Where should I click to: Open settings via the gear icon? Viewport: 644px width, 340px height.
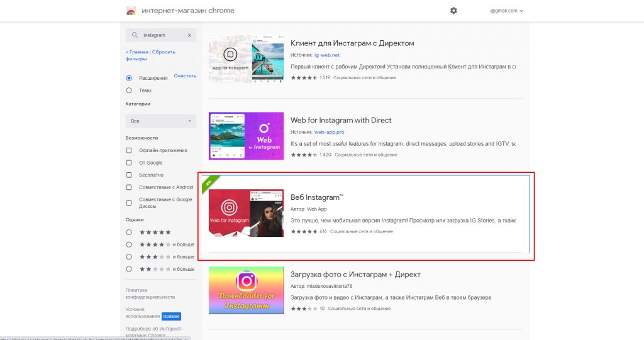[454, 11]
